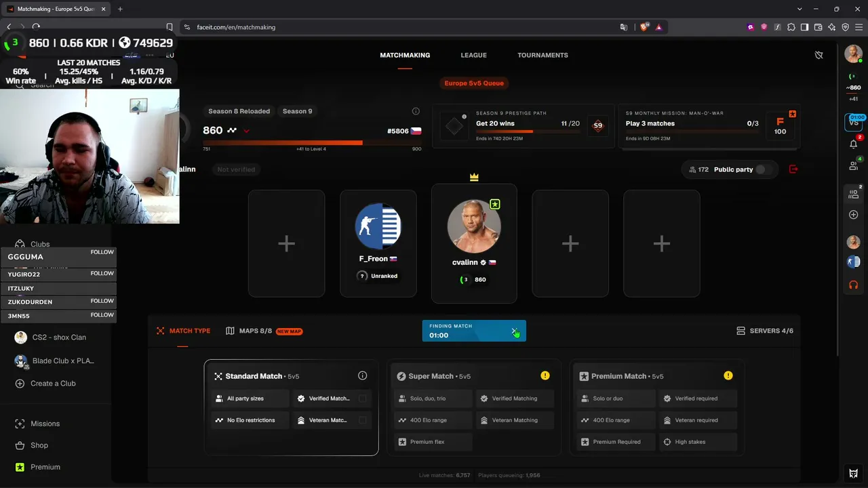Open the browser tab search dropdown arrow
This screenshot has width=868, height=488.
tap(800, 9)
